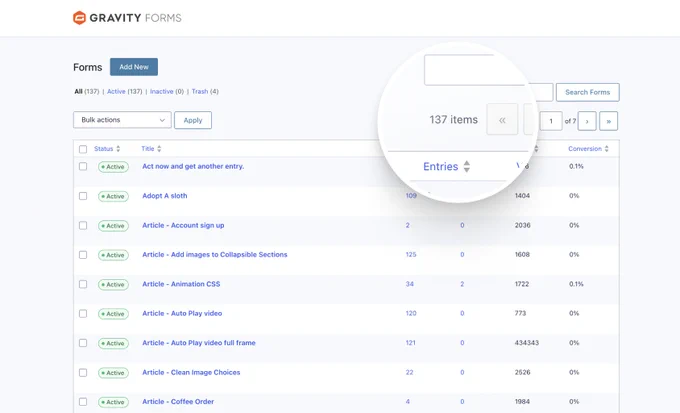This screenshot has width=680, height=413.
Task: Show All (137) forms filter
Action: coord(86,92)
